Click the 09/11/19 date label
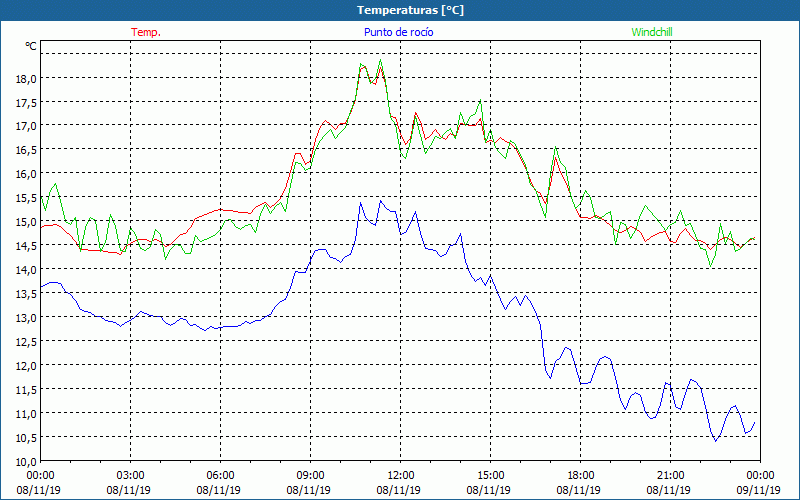The width and height of the screenshot is (800, 500). [x=758, y=490]
